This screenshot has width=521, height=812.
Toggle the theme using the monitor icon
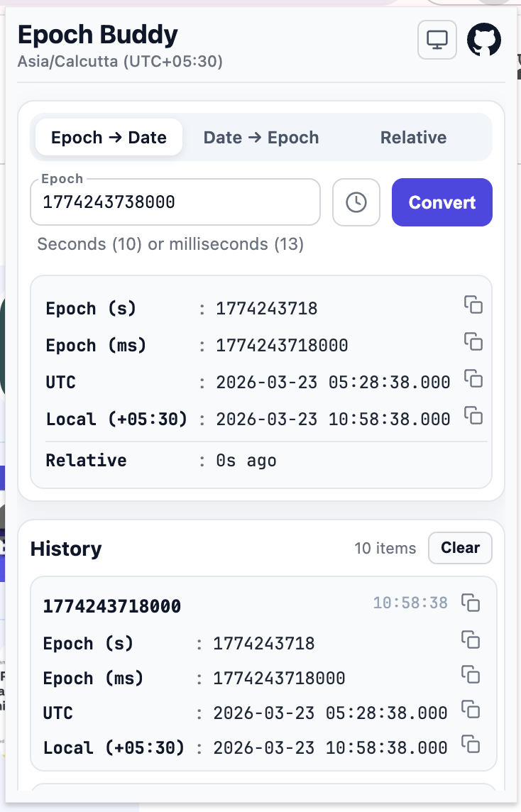click(437, 40)
